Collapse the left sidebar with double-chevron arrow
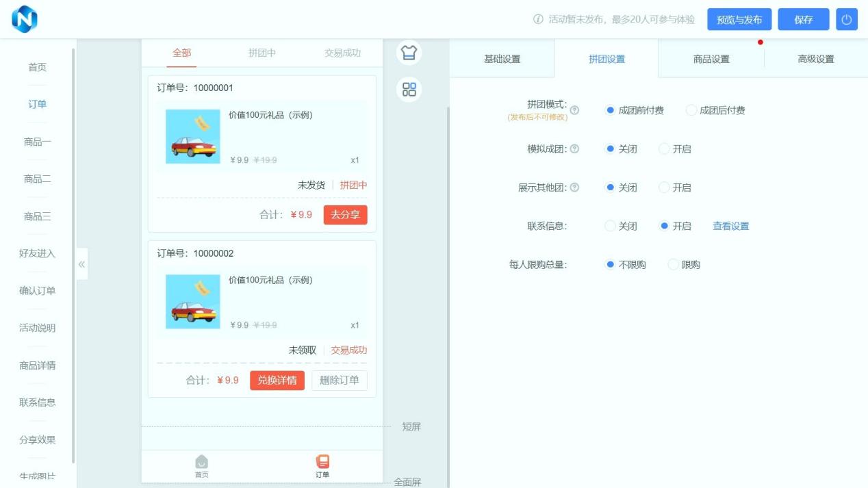 click(81, 264)
